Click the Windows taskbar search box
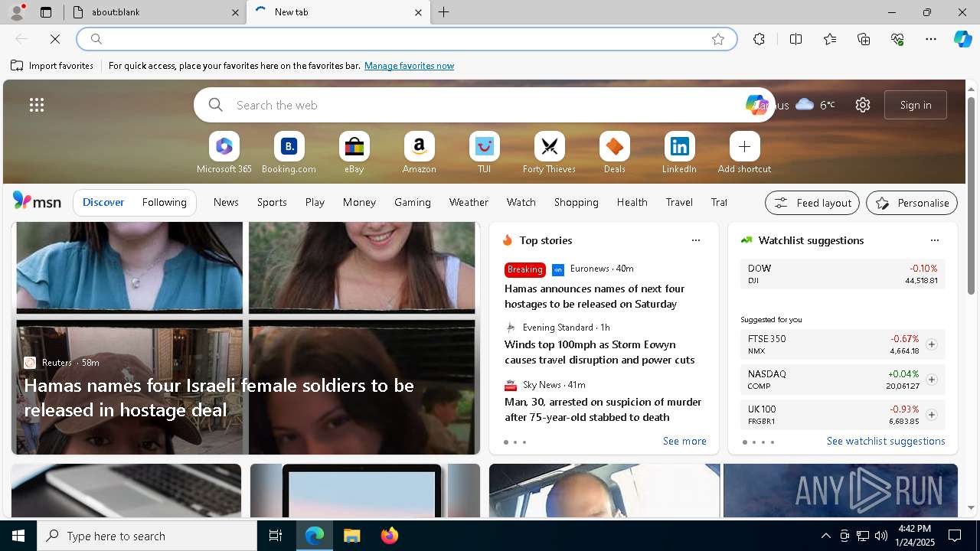This screenshot has height=551, width=980. pyautogui.click(x=147, y=536)
